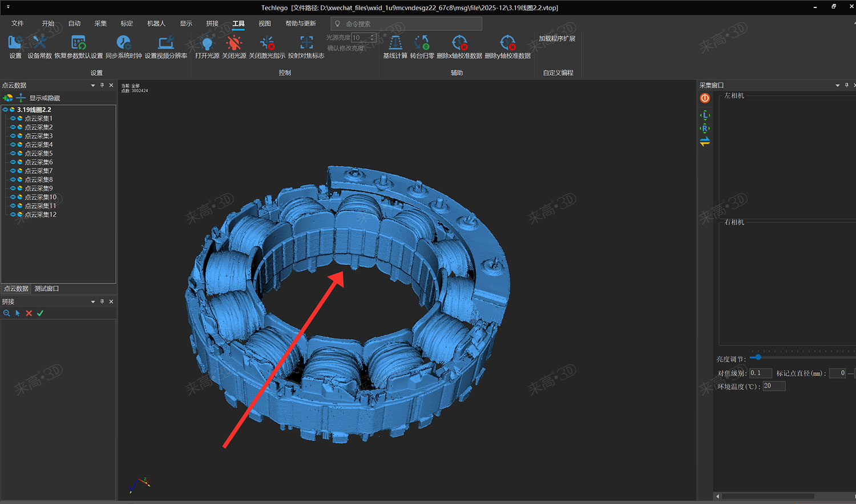The height and width of the screenshot is (504, 856).
Task: Switch to the 测试窗口 tab
Action: [x=47, y=288]
